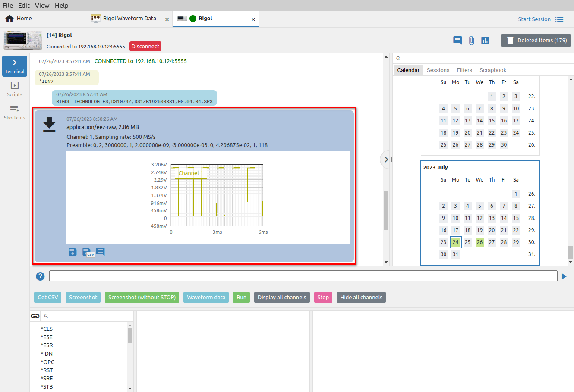Viewport: 574px width, 392px height.
Task: Click the search icon in commands panel
Action: [x=46, y=316]
